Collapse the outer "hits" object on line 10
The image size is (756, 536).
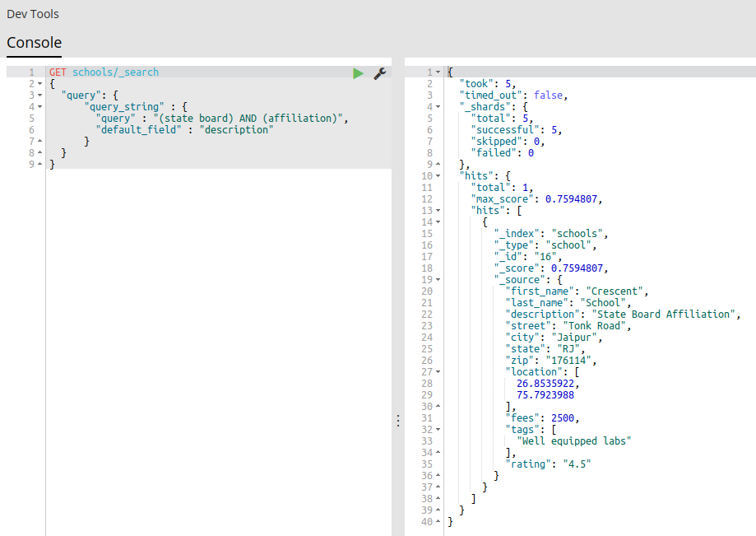pos(438,176)
